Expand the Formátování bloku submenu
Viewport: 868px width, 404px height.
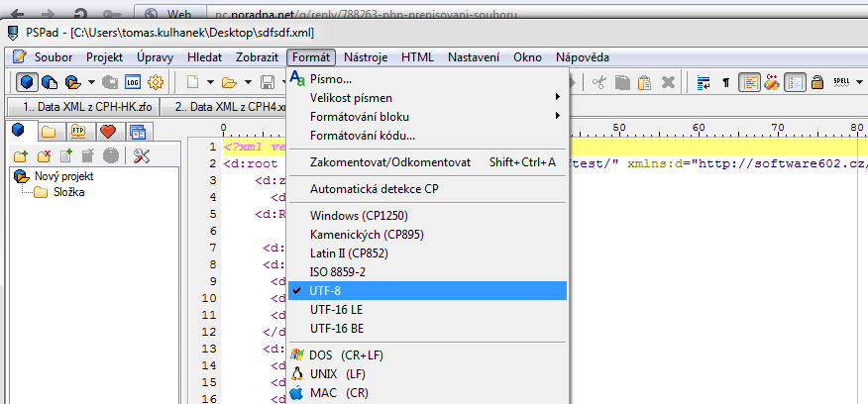[427, 117]
